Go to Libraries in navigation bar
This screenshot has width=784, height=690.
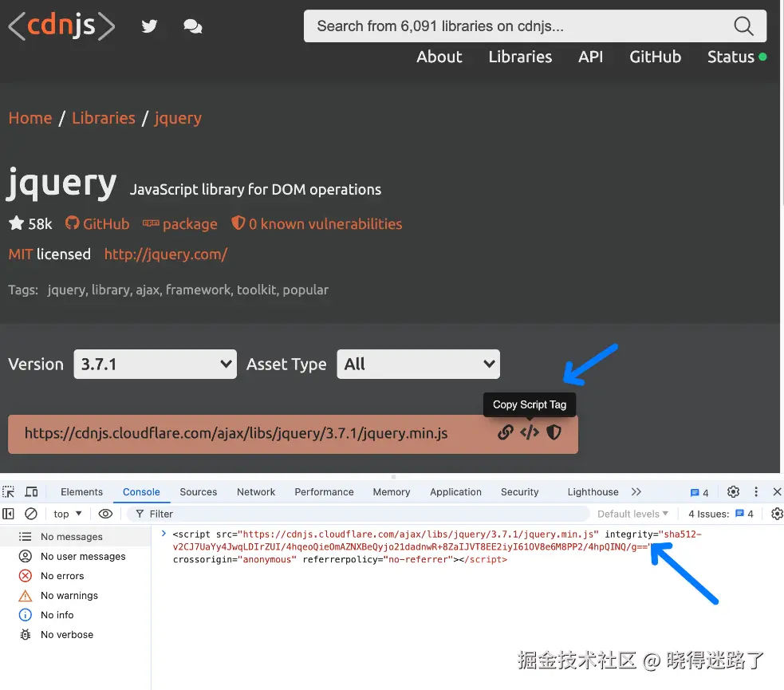click(520, 57)
